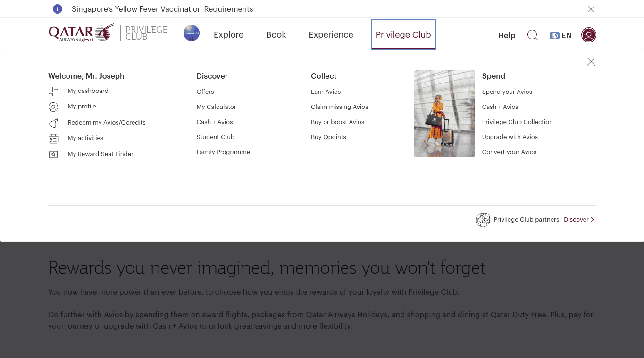Open the Explore menu
The width and height of the screenshot is (644, 358).
228,35
